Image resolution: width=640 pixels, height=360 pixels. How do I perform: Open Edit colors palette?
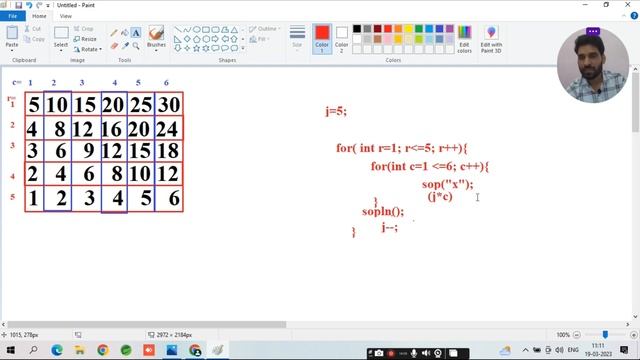[x=464, y=39]
